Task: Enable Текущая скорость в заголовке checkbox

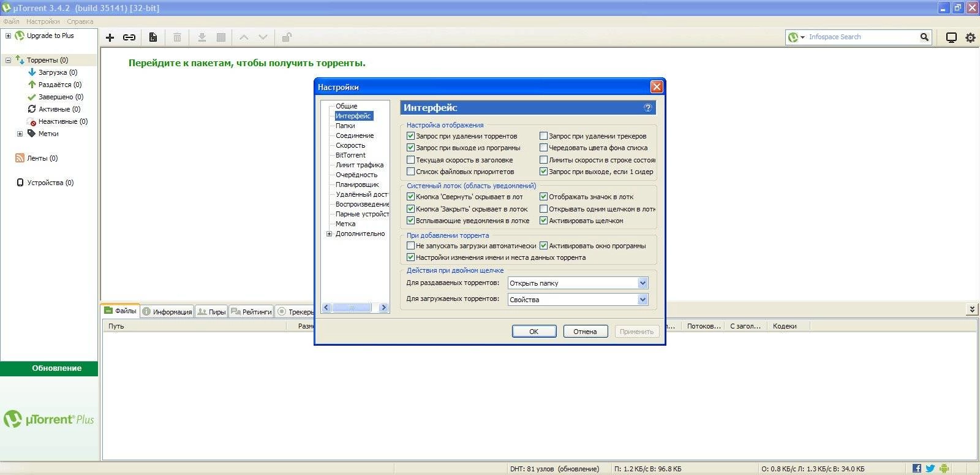Action: [x=411, y=160]
